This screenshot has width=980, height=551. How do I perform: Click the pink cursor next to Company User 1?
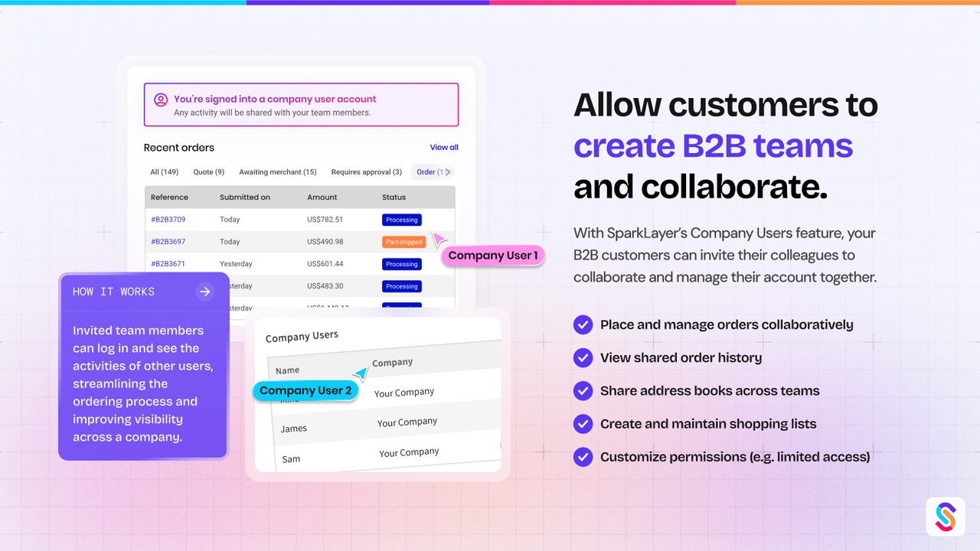(439, 240)
